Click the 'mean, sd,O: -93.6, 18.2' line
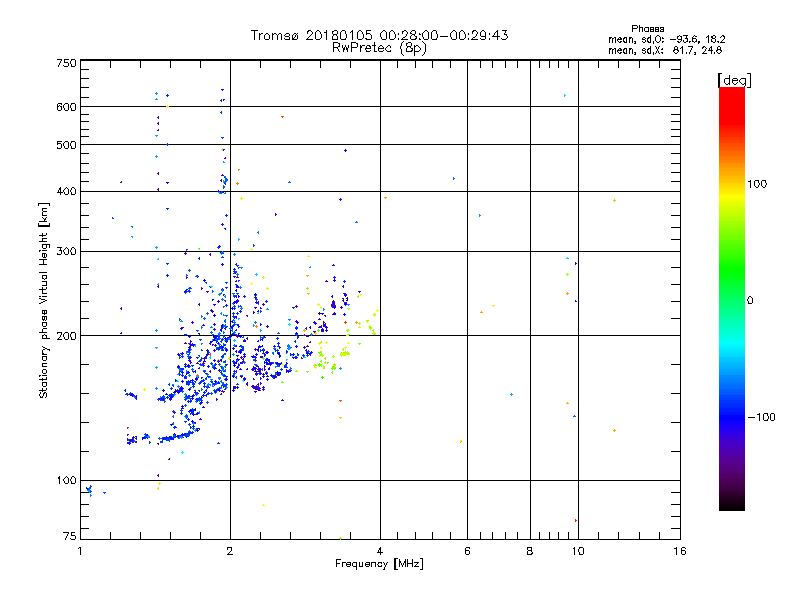This screenshot has width=800, height=600. pyautogui.click(x=666, y=39)
